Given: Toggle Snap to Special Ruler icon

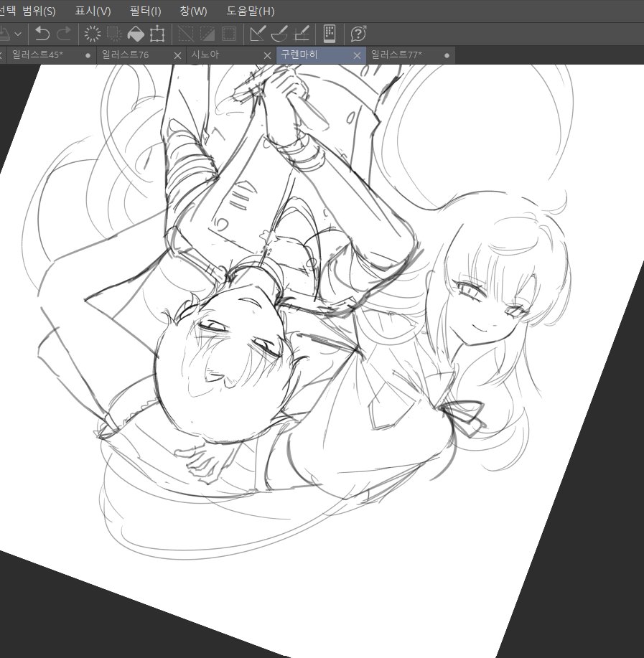Looking at the screenshot, I should click(279, 34).
